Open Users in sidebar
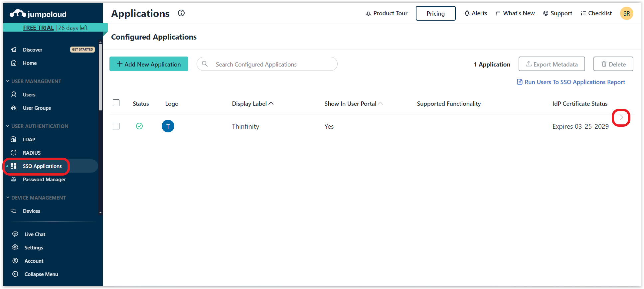This screenshot has height=289, width=644. (29, 94)
